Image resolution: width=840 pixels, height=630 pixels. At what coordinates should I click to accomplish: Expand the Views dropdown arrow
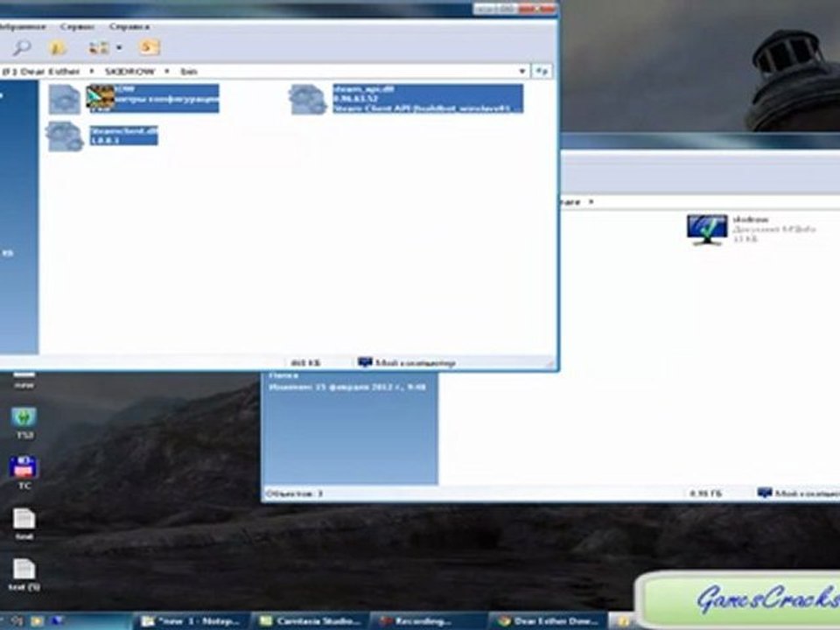pyautogui.click(x=119, y=47)
